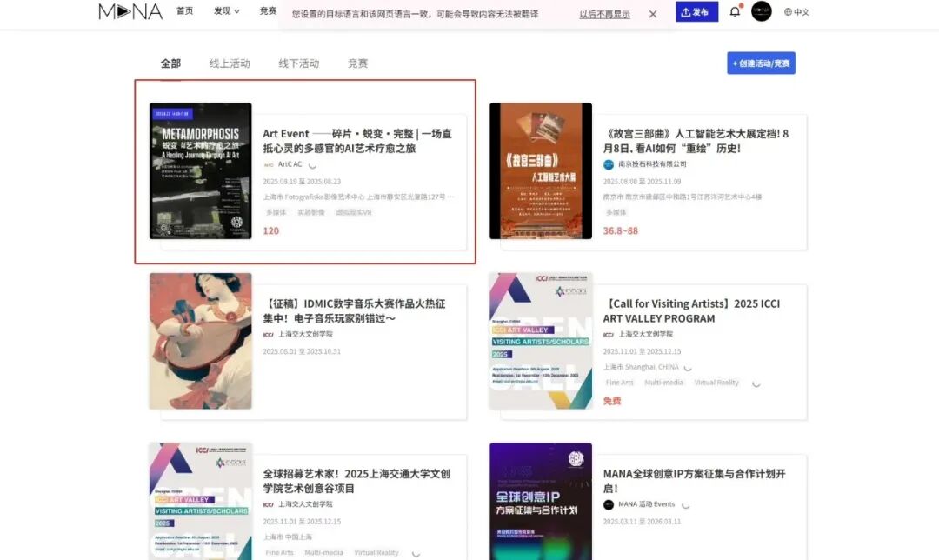Open the 首页 menu item
The image size is (939, 560).
click(184, 10)
